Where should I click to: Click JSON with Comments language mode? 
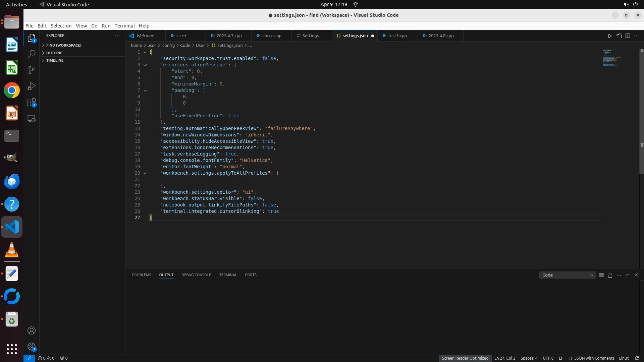coord(594,358)
